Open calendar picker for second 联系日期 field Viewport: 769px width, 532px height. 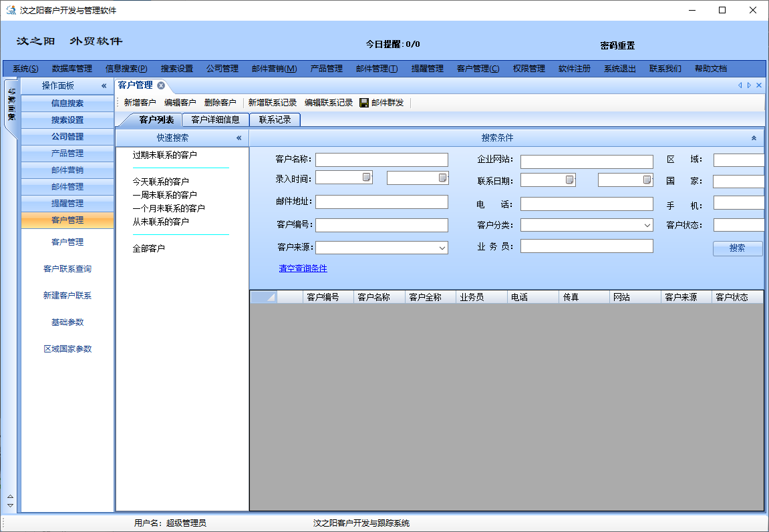coord(646,180)
